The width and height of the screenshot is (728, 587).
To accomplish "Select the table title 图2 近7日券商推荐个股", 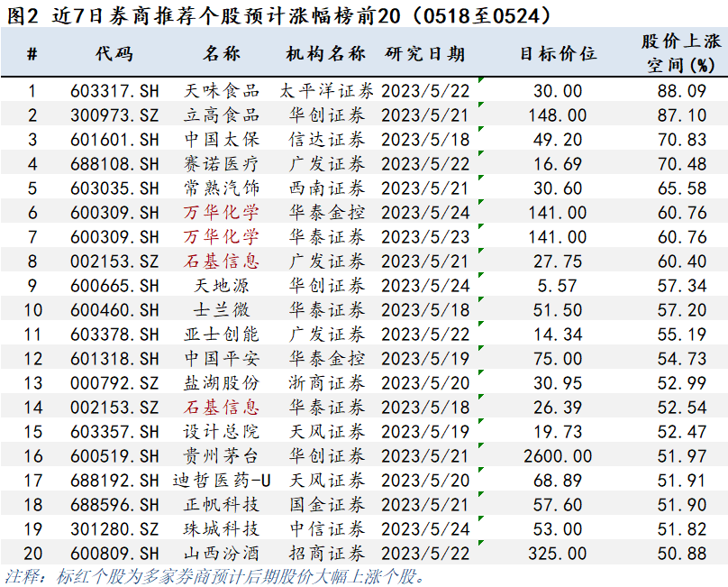I will click(x=279, y=16).
